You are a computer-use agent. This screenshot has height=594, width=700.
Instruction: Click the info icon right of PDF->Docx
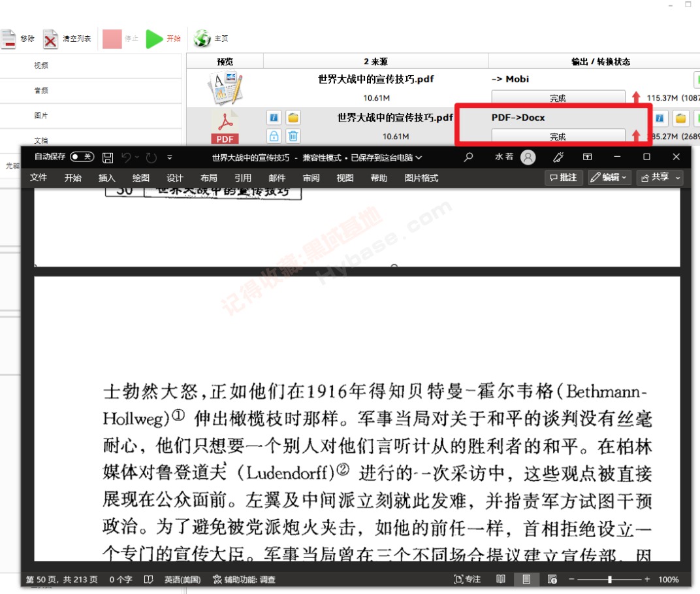pyautogui.click(x=660, y=118)
